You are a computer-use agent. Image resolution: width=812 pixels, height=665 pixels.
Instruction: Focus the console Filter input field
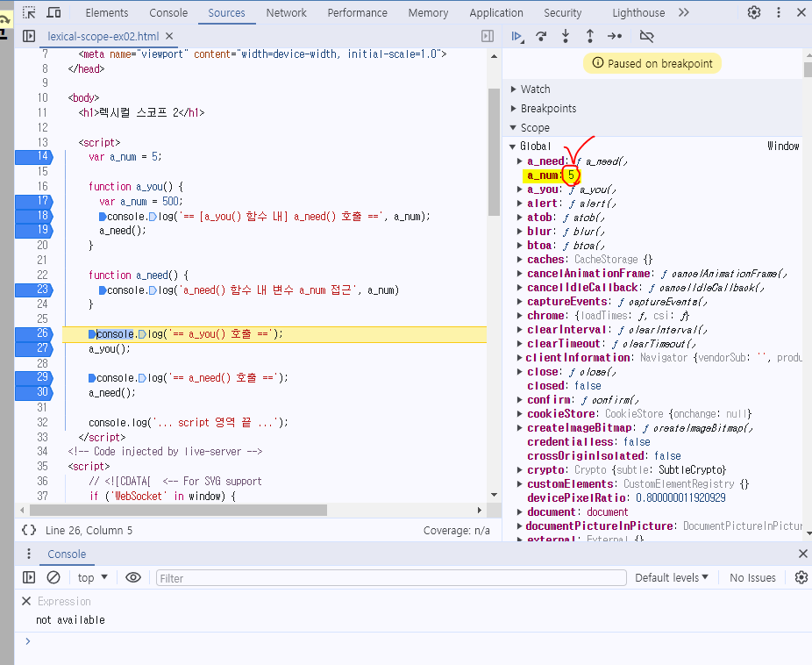click(x=391, y=578)
